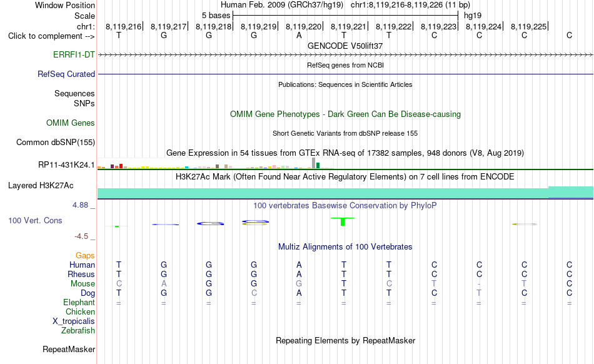This screenshot has width=594, height=364.
Task: Click the chr1: base position label
Action: [x=86, y=26]
